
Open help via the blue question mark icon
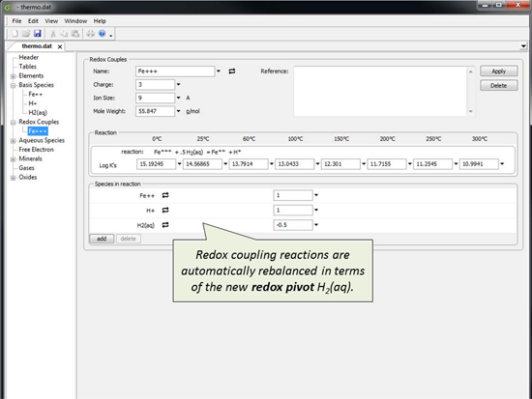pyautogui.click(x=102, y=34)
